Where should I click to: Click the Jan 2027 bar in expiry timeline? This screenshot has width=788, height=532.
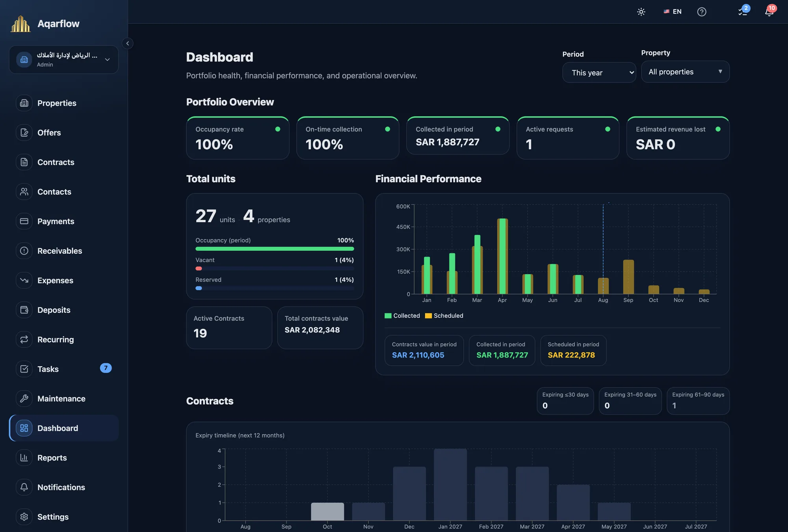pyautogui.click(x=450, y=485)
